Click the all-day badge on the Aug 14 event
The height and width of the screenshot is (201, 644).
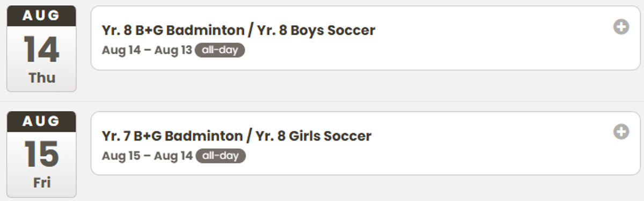[x=219, y=50]
